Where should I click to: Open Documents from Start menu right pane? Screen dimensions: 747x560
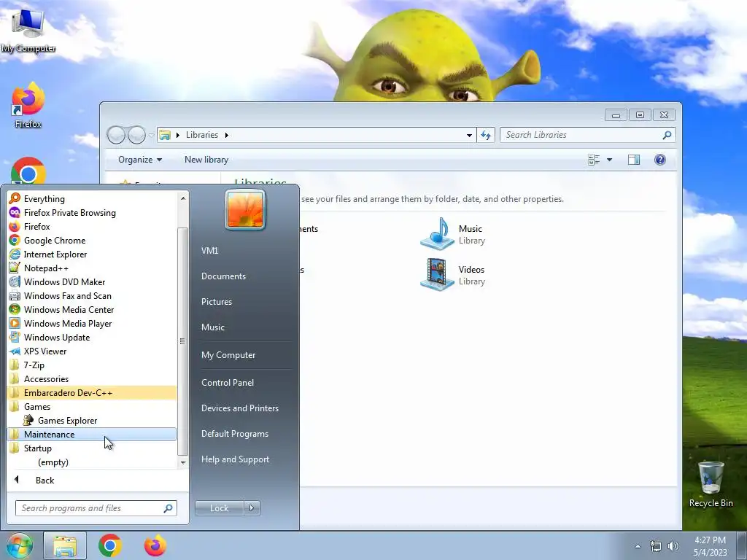click(244, 276)
